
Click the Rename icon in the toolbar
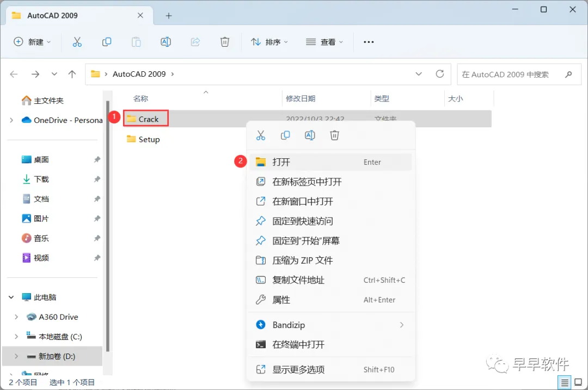(x=166, y=42)
